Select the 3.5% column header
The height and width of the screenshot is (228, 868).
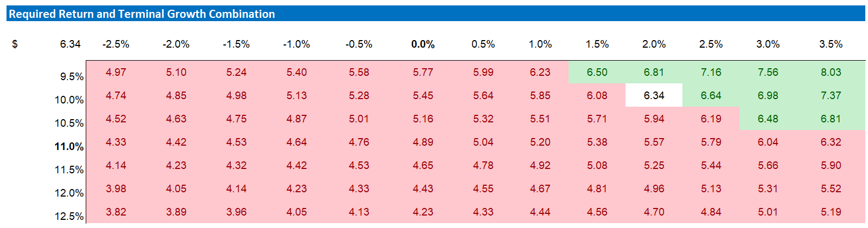(831, 44)
